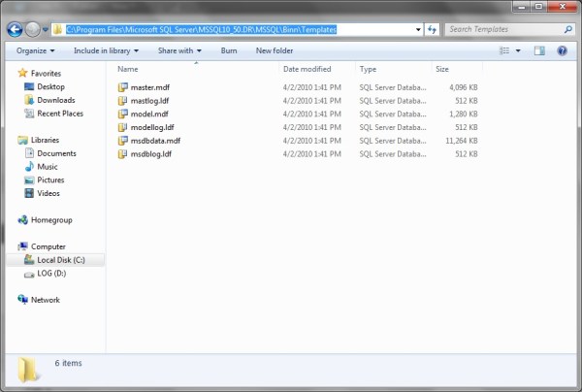582x392 pixels.
Task: Open Desktop in Favorites
Action: tap(50, 86)
